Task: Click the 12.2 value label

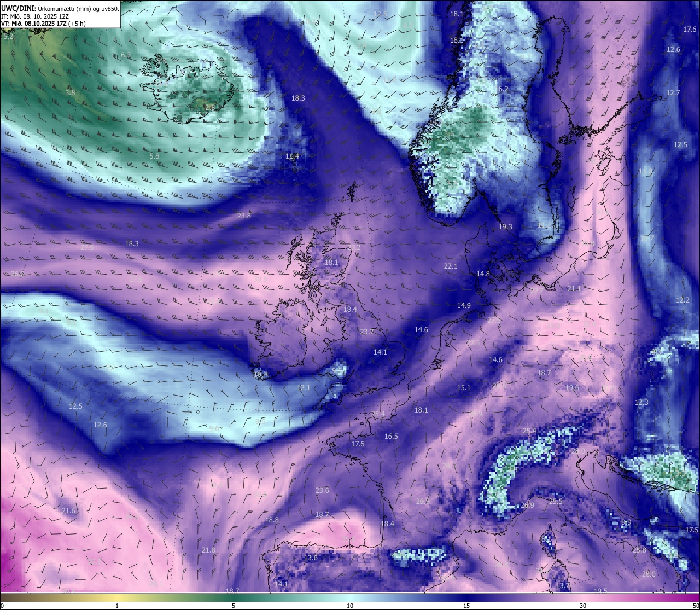Action: 682,300
